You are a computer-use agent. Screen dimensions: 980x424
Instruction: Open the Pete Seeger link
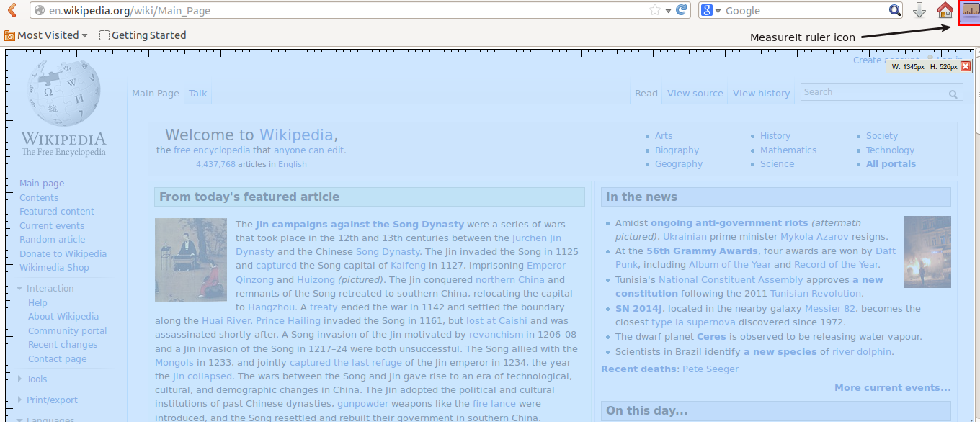coord(710,369)
